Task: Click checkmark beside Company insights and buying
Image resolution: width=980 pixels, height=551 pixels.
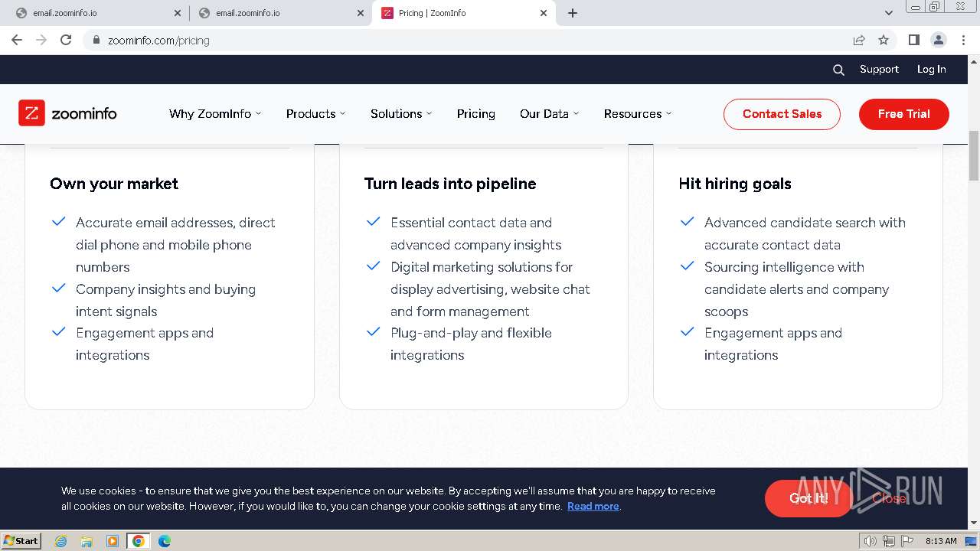Action: (58, 289)
